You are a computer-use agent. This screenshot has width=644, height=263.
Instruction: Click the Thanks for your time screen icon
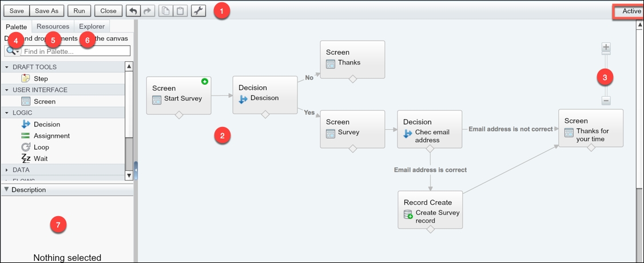click(x=569, y=132)
